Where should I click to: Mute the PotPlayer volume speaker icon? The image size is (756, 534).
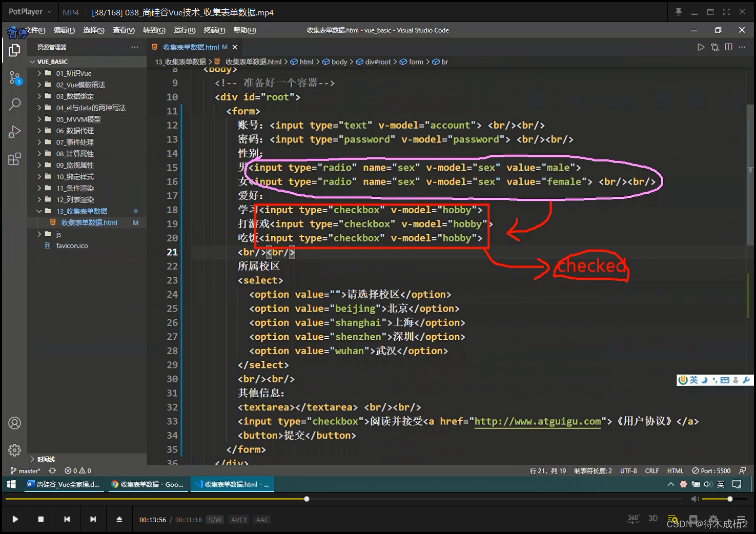point(694,499)
